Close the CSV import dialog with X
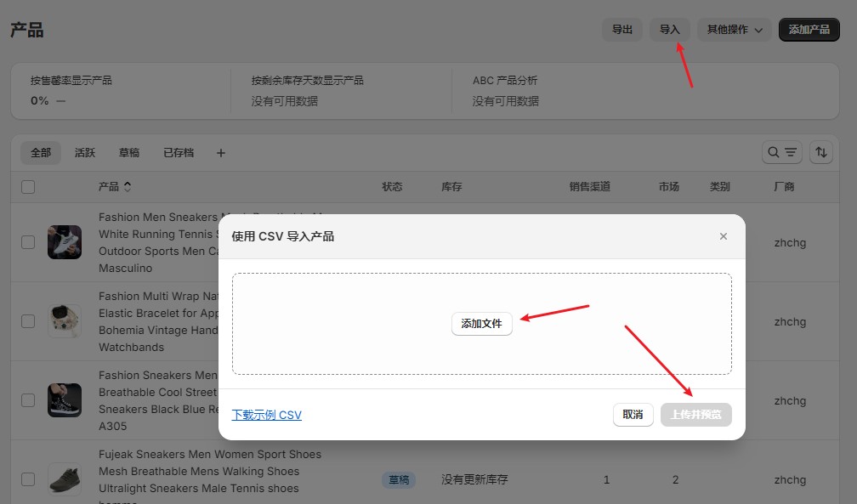Screen dimensions: 857x504 click(x=723, y=236)
